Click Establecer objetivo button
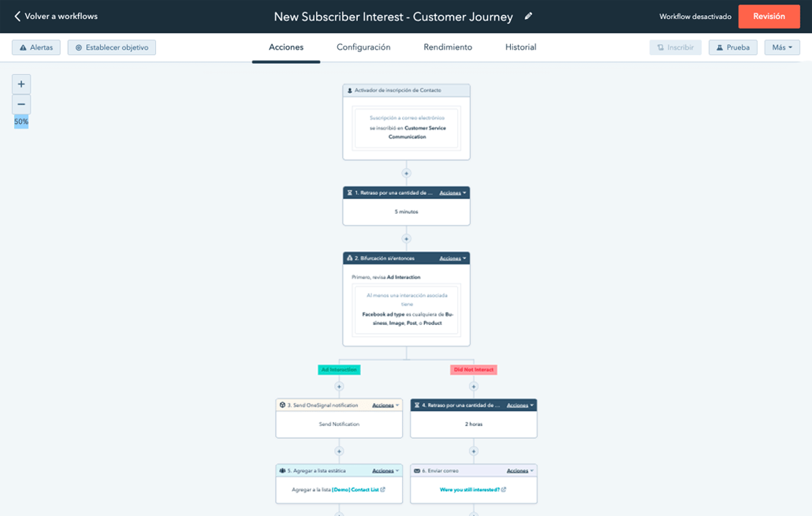 (x=112, y=47)
